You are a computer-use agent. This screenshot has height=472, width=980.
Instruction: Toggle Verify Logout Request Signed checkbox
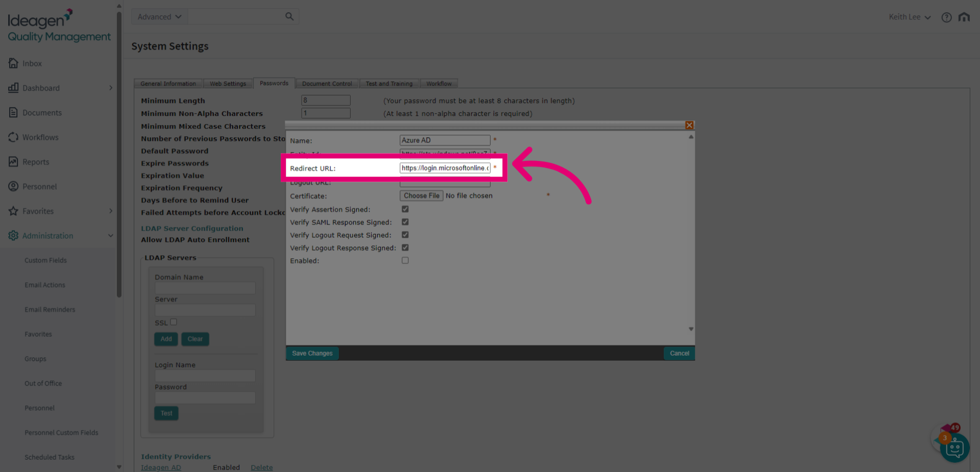point(405,235)
